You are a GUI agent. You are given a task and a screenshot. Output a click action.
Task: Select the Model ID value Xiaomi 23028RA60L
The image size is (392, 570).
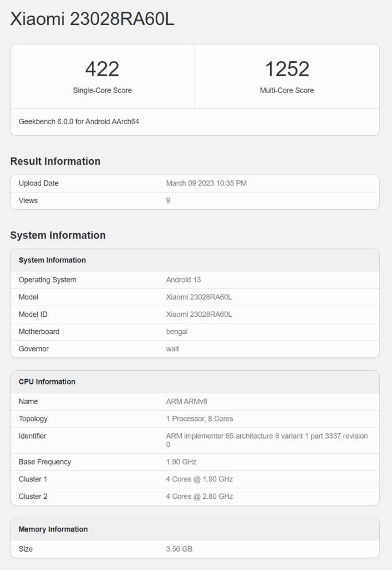pyautogui.click(x=199, y=315)
